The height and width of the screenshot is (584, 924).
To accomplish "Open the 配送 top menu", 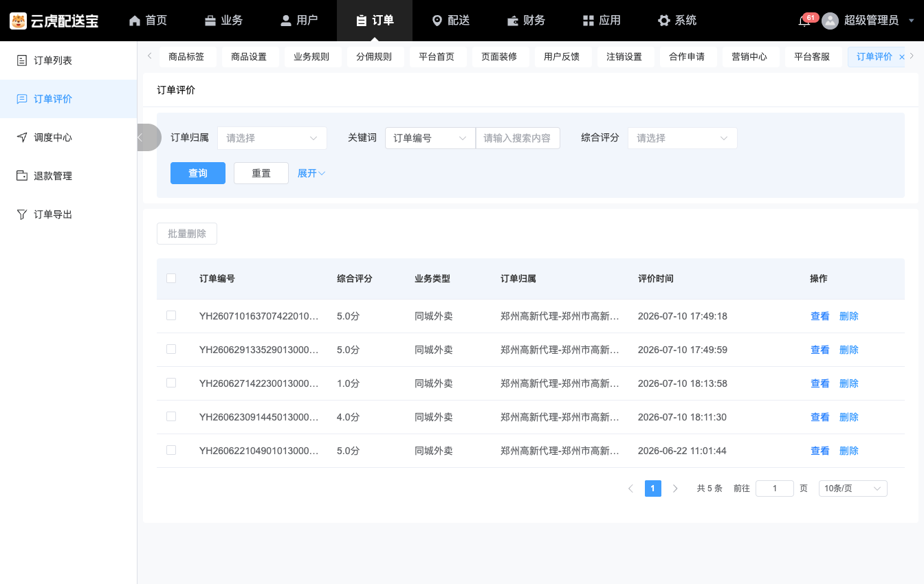I will [450, 21].
